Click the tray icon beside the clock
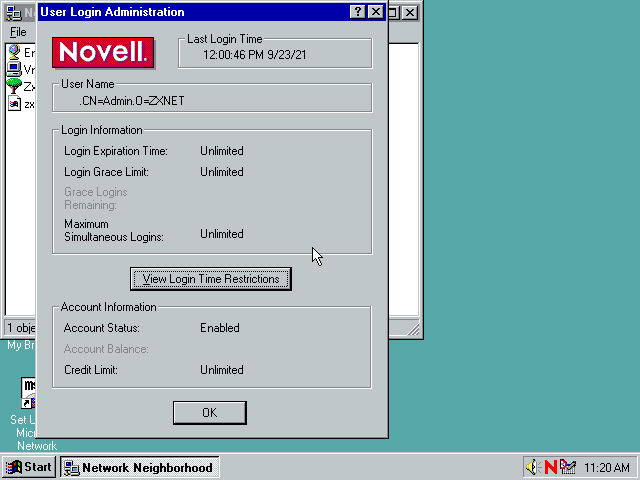Viewport: 640px width, 480px height. coord(568,467)
